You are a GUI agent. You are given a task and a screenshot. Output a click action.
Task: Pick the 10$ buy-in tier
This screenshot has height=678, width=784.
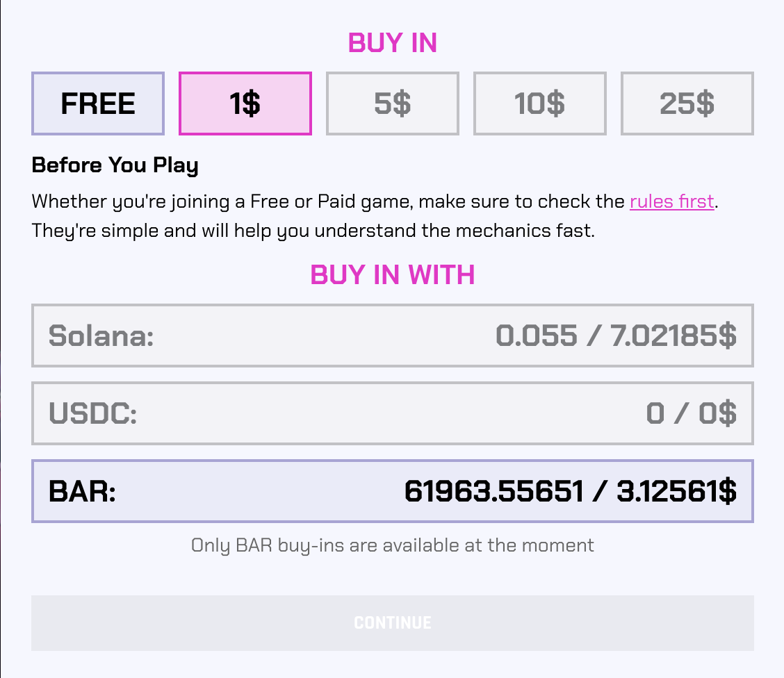pyautogui.click(x=540, y=104)
